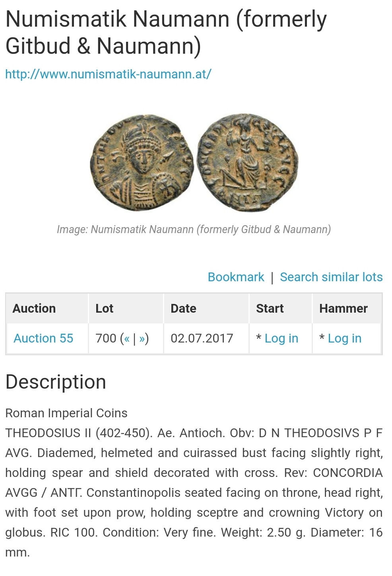Viewport: 392px width, 576px height.
Task: Open Search similar lots
Action: click(331, 277)
